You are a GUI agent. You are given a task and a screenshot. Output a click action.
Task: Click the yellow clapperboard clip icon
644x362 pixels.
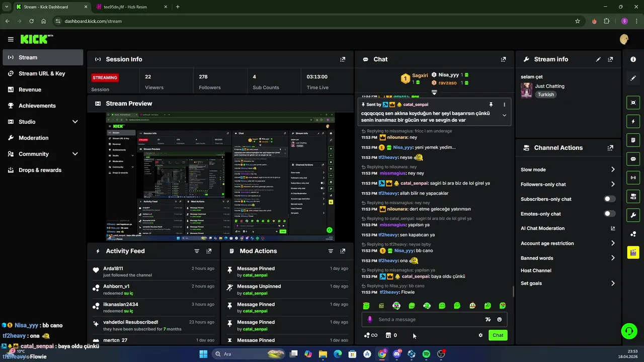(x=633, y=252)
